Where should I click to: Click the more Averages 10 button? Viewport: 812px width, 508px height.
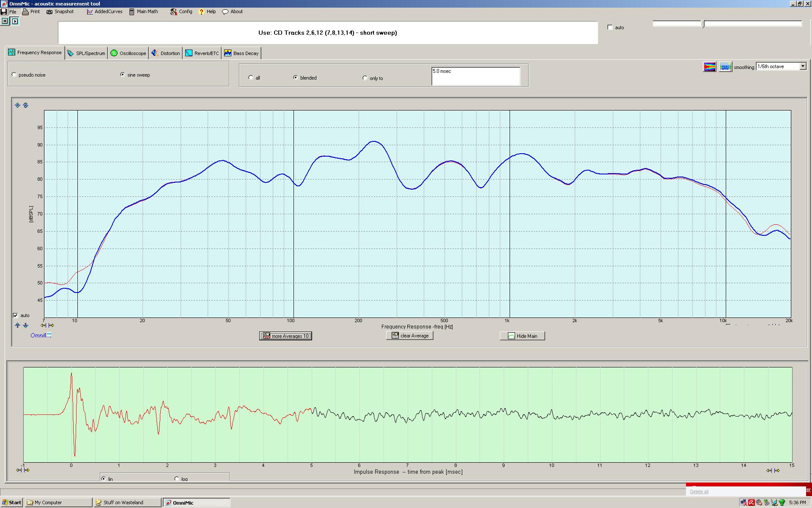285,336
